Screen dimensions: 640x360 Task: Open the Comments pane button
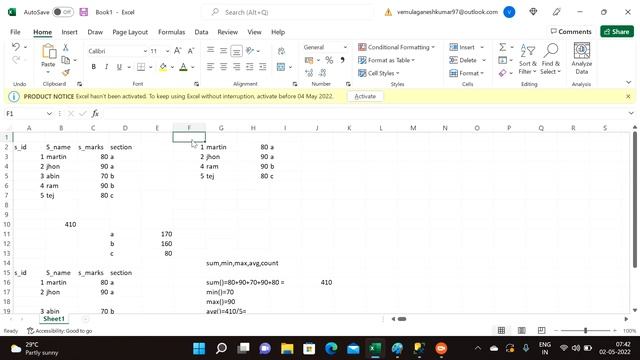(x=571, y=31)
